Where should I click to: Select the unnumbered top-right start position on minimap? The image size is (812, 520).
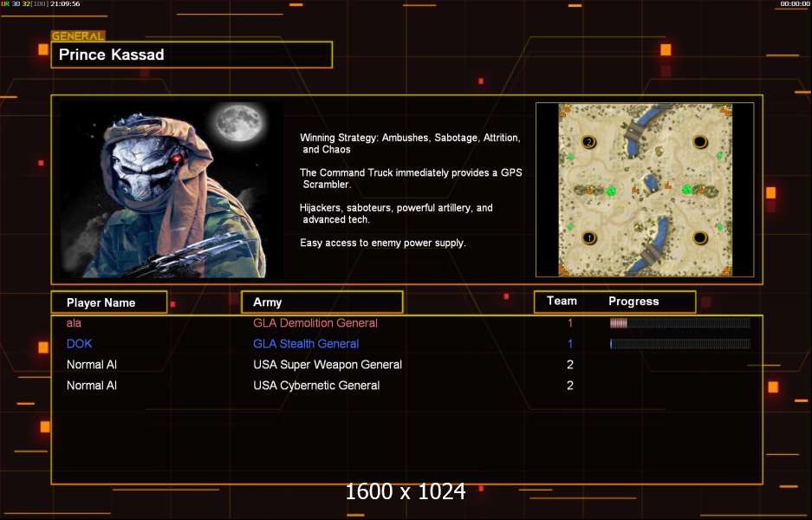pos(699,141)
